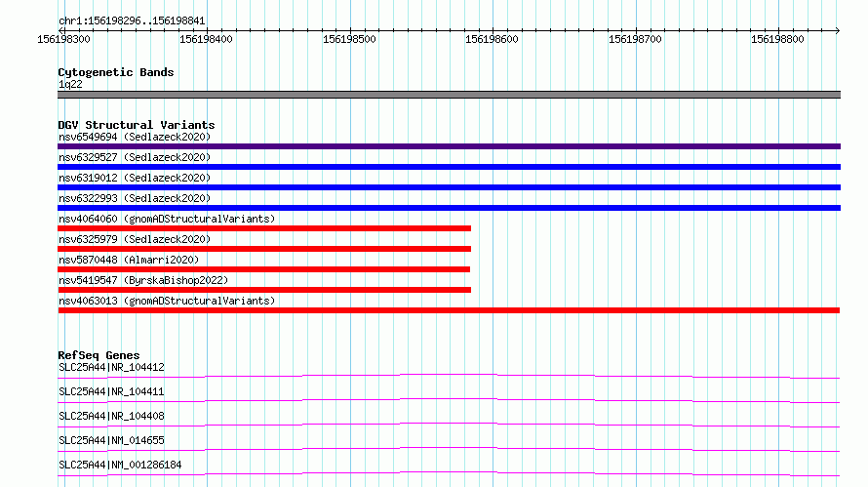
Task: Open the Cytogenetic Bands track title
Action: coord(116,72)
